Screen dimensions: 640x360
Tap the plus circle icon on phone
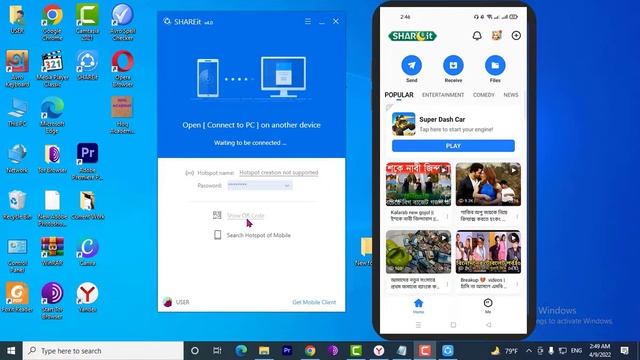516,36
